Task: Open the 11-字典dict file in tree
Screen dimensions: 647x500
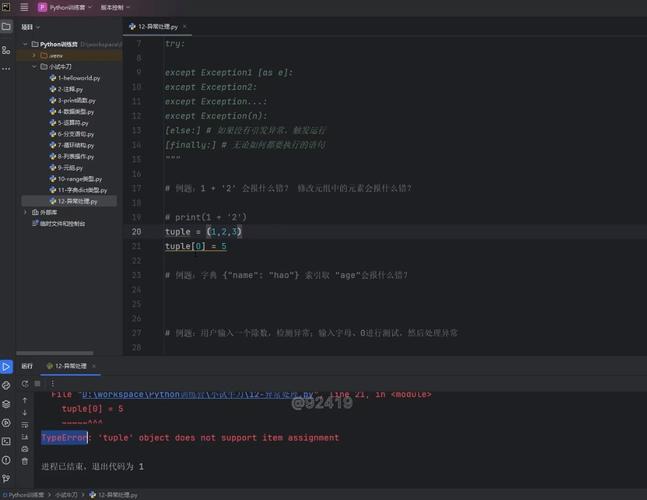Action: coord(78,190)
